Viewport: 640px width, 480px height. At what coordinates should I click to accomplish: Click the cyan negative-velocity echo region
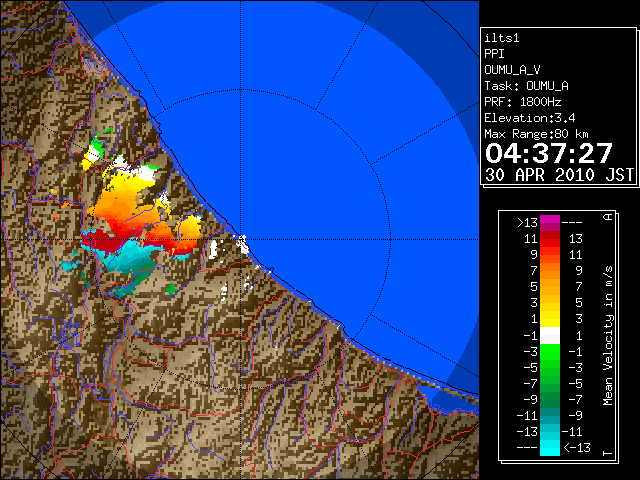coord(129,257)
